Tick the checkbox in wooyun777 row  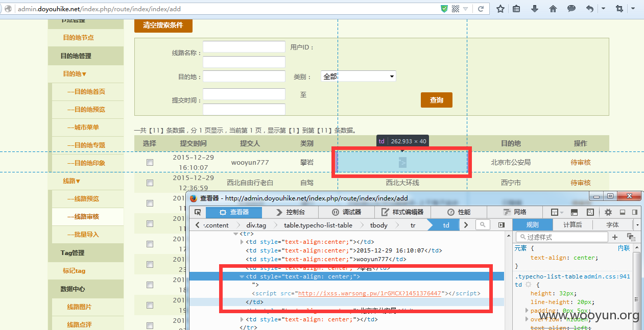(x=150, y=163)
